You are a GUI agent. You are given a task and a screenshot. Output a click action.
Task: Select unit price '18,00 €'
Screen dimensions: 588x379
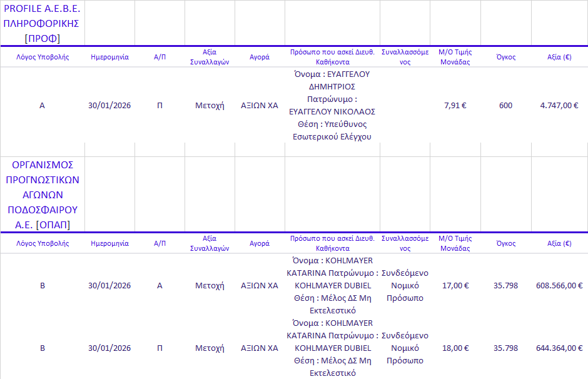455,348
